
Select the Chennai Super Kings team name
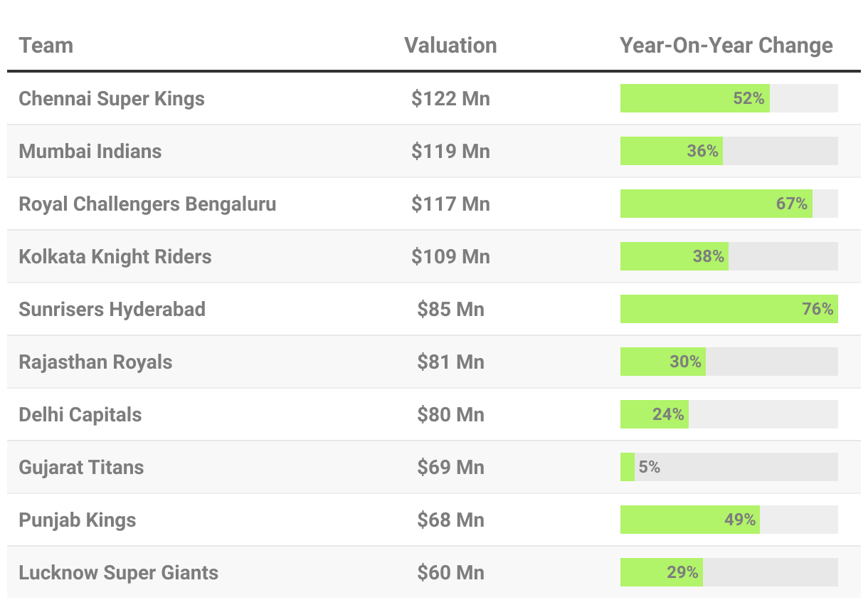[112, 98]
